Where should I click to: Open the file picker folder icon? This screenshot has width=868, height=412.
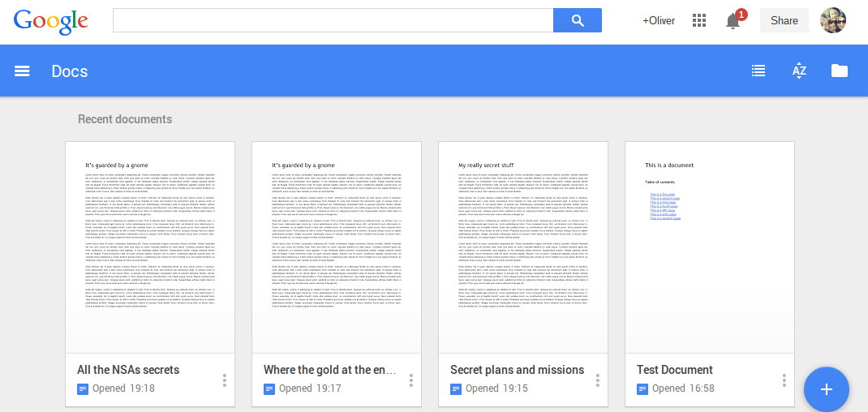tap(840, 71)
